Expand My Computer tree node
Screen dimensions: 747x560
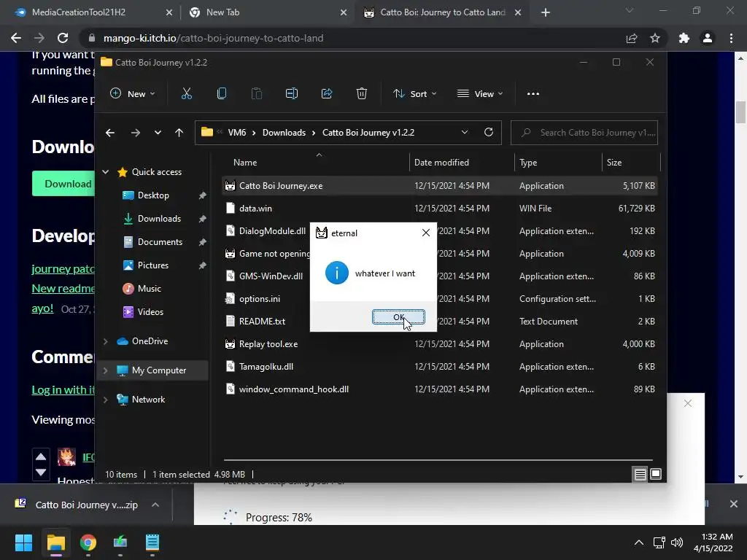point(106,370)
